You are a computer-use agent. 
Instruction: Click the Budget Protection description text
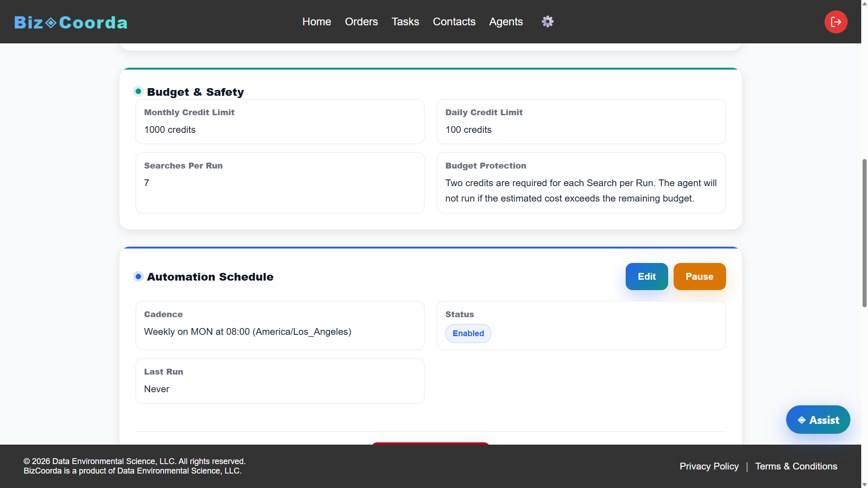581,191
